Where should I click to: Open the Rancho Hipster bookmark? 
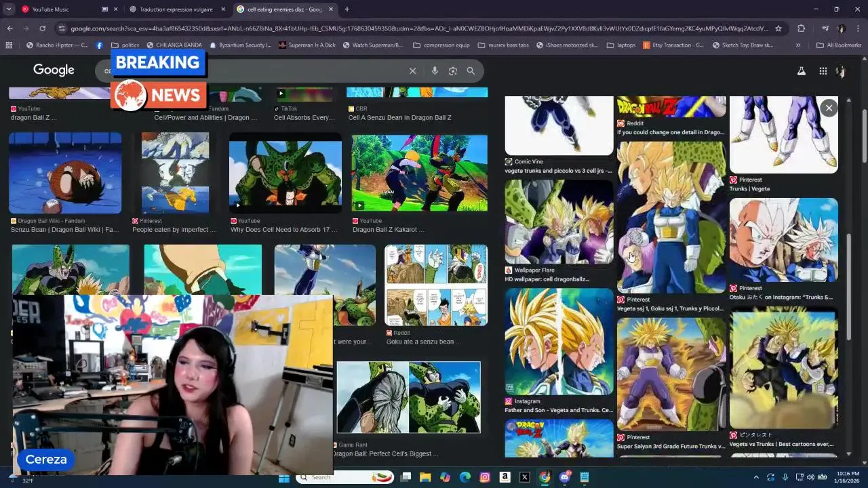(57, 45)
